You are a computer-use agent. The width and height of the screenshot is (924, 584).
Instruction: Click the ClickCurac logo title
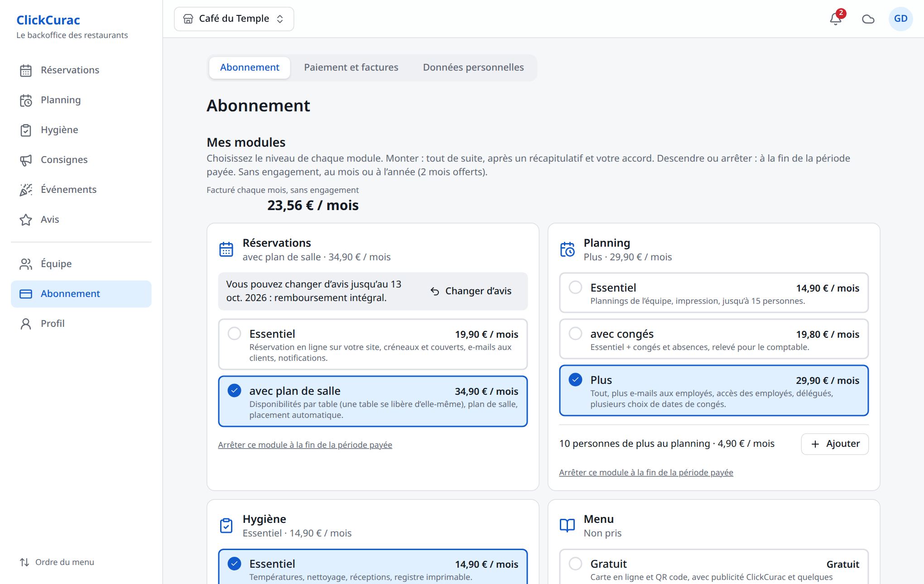pyautogui.click(x=48, y=20)
